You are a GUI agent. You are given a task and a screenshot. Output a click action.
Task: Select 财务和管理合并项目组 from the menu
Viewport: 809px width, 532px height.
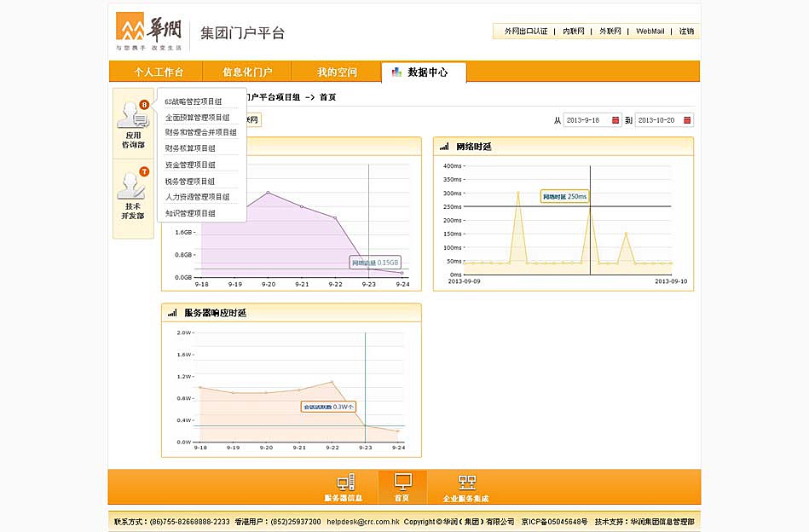[201, 132]
